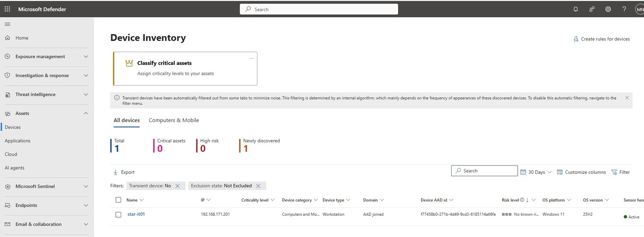Dismiss the transient devices info banner

(627, 98)
